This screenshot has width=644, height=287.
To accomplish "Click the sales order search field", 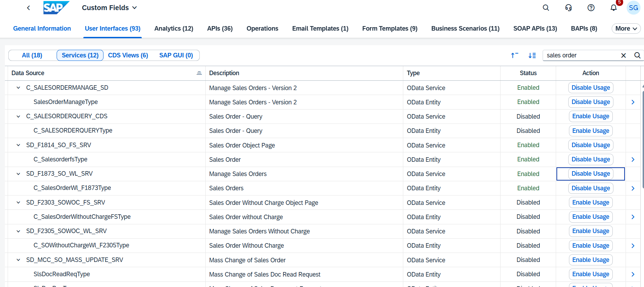I will click(582, 55).
